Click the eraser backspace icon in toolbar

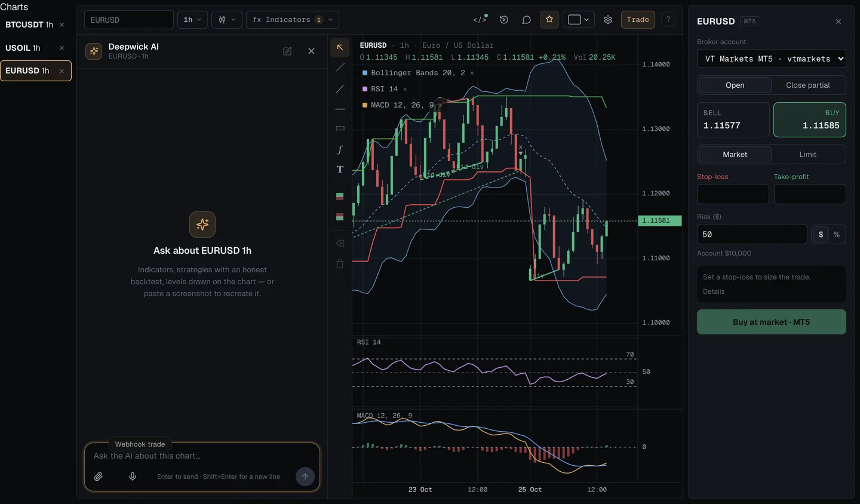click(340, 243)
